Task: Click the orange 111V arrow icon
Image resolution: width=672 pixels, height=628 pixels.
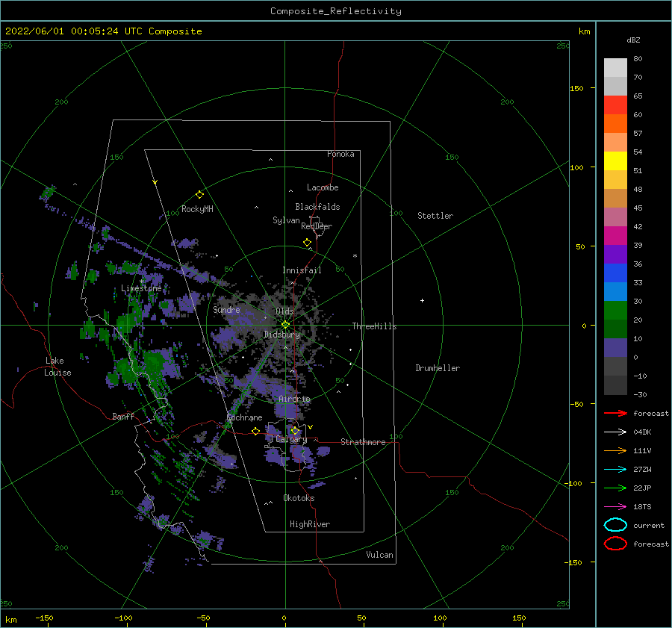Action: click(x=615, y=450)
